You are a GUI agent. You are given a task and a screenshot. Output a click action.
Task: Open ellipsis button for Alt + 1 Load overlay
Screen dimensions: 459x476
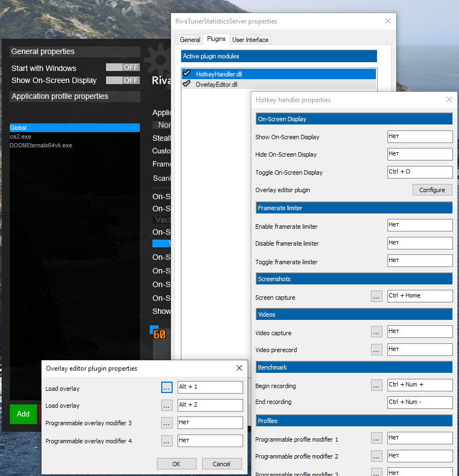(x=167, y=388)
